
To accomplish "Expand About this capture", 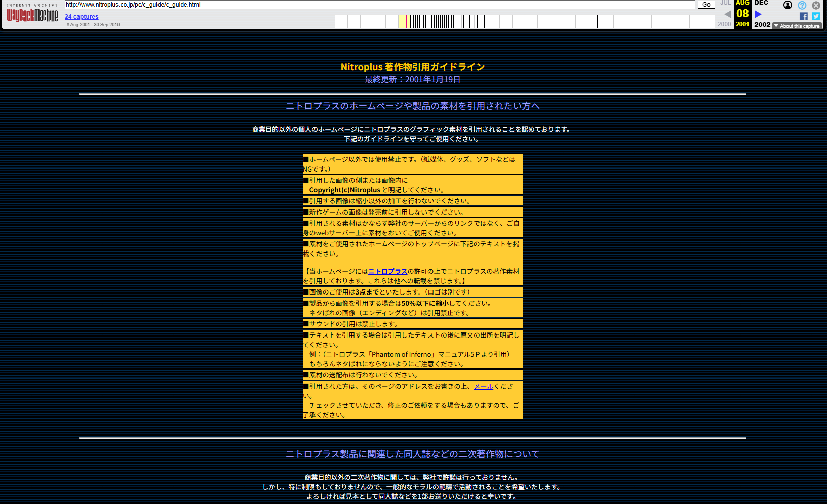I will tap(797, 26).
